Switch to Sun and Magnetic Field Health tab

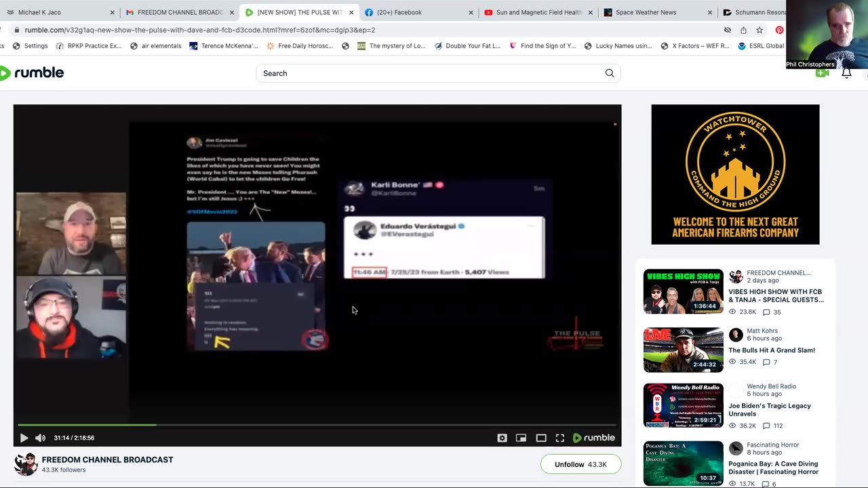pyautogui.click(x=539, y=12)
